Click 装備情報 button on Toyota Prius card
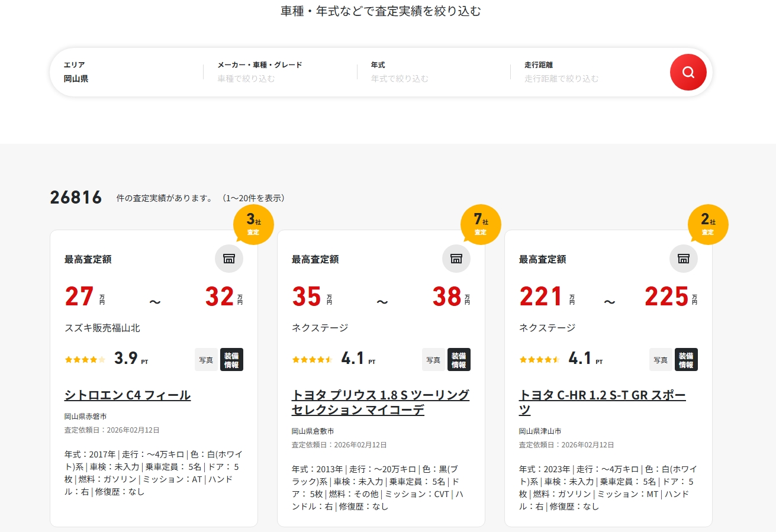The width and height of the screenshot is (776, 532). tap(459, 360)
